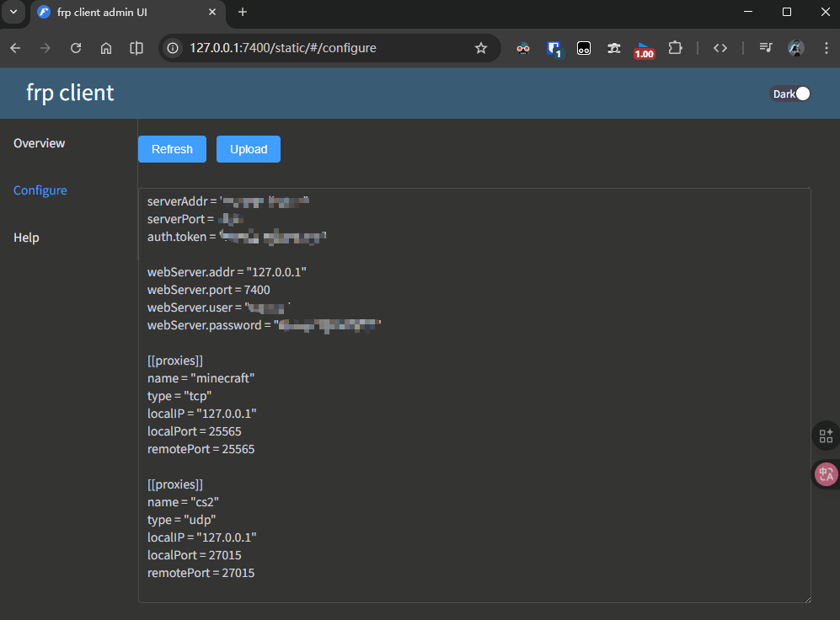The height and width of the screenshot is (620, 840).
Task: Click the line webServer.addr = "127.0.0.1"
Action: pyautogui.click(x=227, y=272)
